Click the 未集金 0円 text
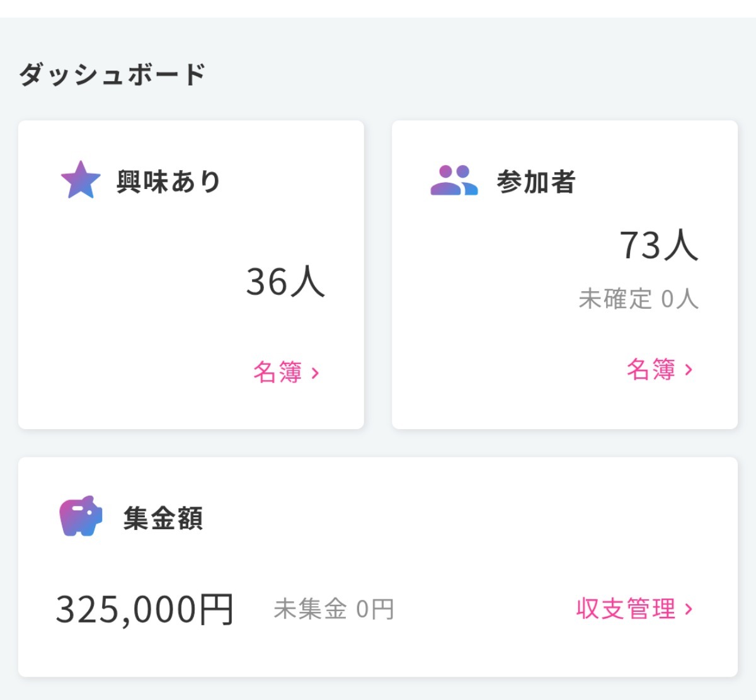 333,609
